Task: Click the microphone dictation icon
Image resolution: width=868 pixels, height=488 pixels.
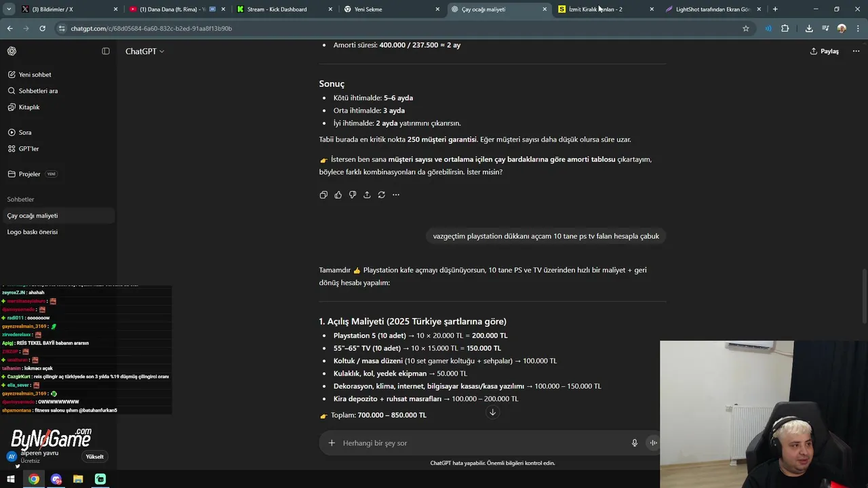Action: [x=635, y=443]
